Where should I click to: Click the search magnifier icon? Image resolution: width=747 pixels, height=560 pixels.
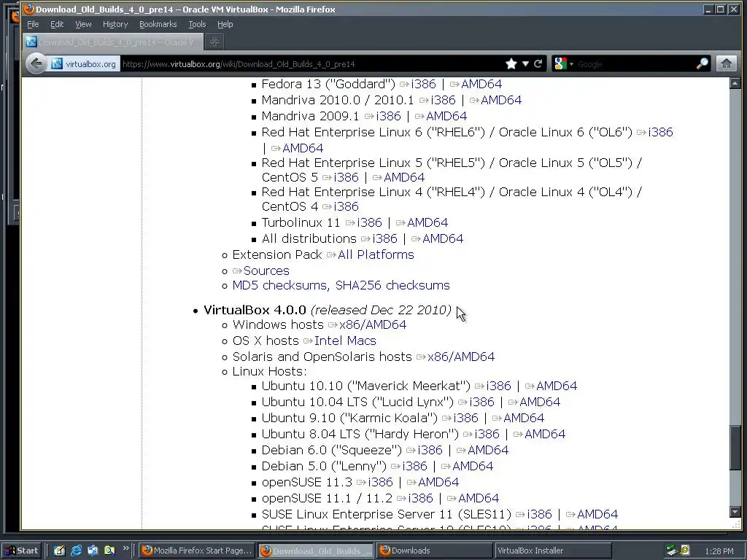pos(703,64)
